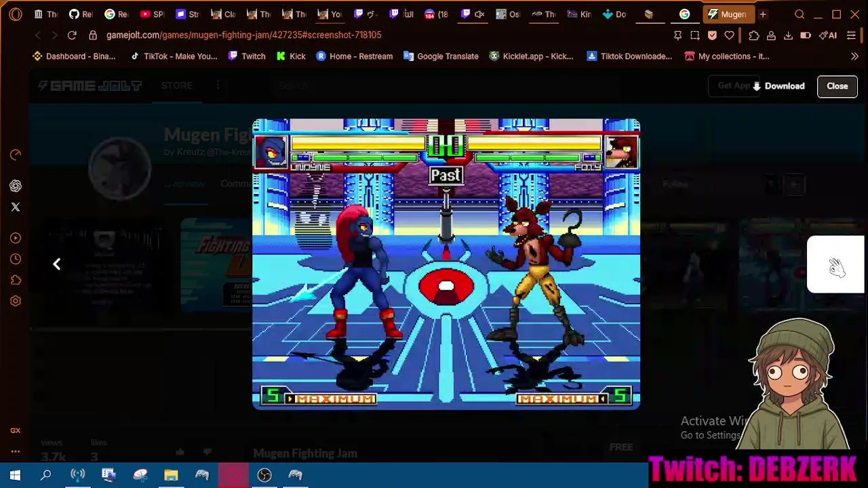This screenshot has width=868, height=488.
Task: Expand hidden bookmarks with double chevron
Action: (854, 56)
